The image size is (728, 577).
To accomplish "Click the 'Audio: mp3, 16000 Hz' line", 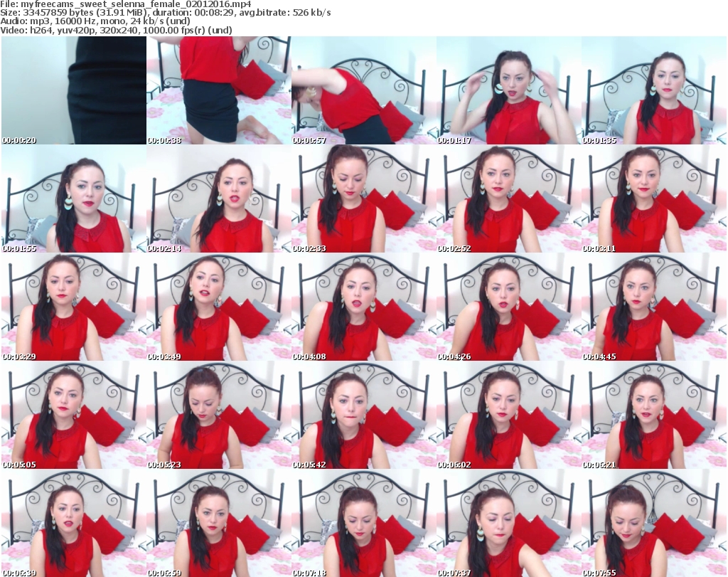I will coord(95,21).
